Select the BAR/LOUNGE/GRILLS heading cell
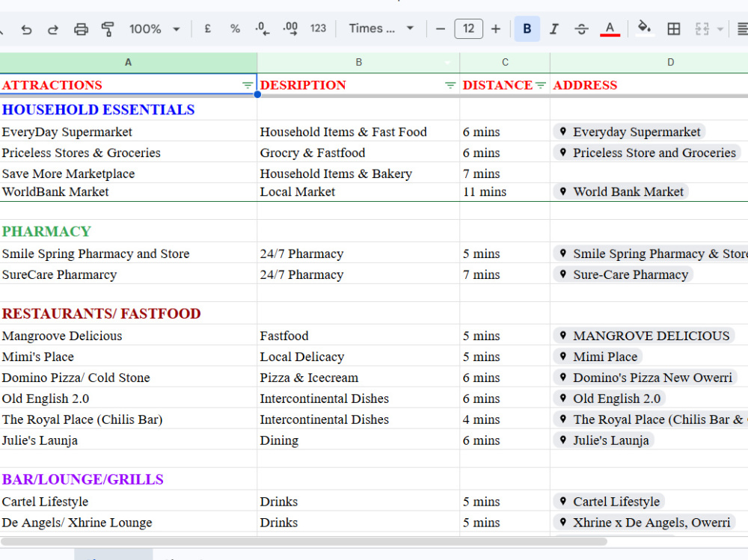The width and height of the screenshot is (748, 560). [x=129, y=479]
